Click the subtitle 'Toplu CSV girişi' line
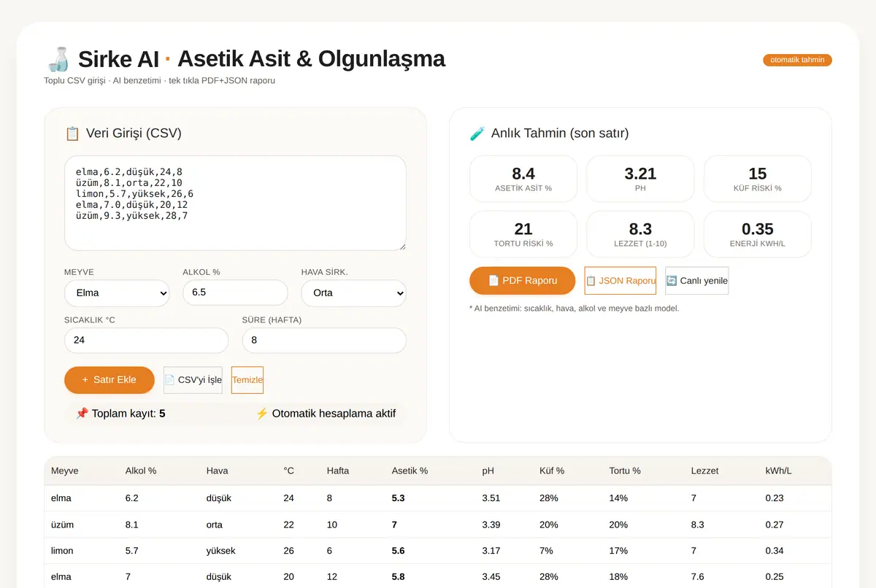 click(159, 80)
